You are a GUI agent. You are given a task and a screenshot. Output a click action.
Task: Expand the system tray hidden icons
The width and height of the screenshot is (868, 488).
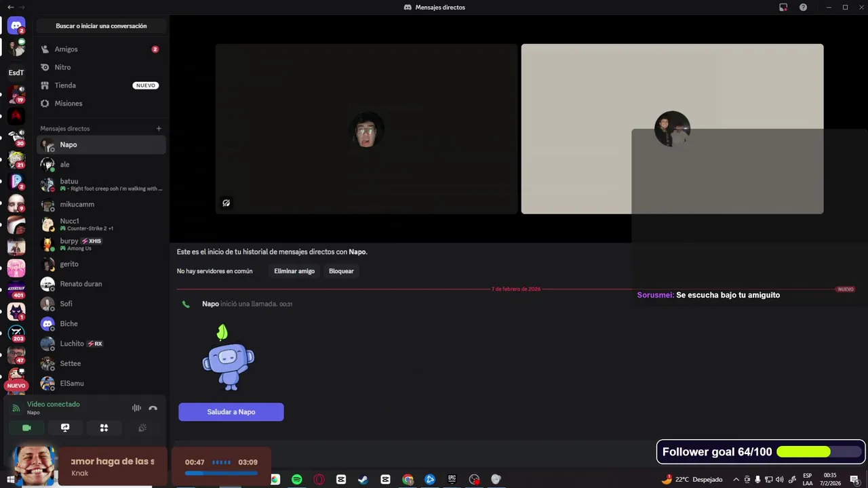click(x=736, y=479)
